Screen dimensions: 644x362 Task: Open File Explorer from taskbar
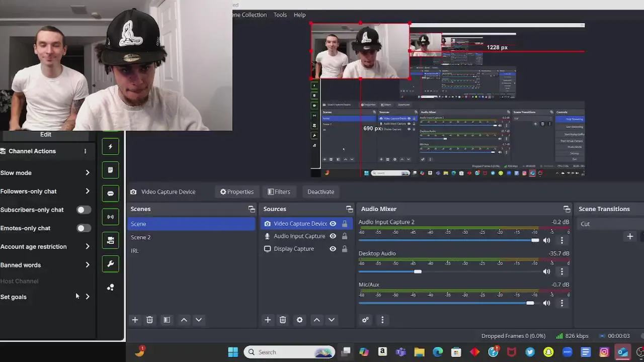tap(419, 352)
